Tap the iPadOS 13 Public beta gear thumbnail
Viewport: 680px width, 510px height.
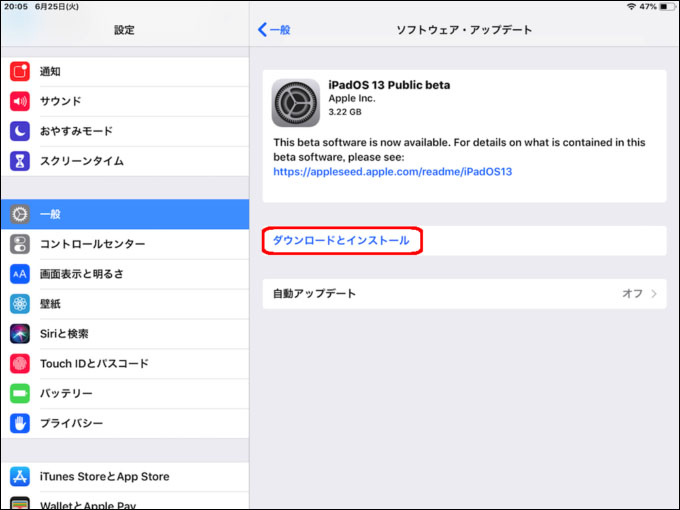[x=296, y=103]
